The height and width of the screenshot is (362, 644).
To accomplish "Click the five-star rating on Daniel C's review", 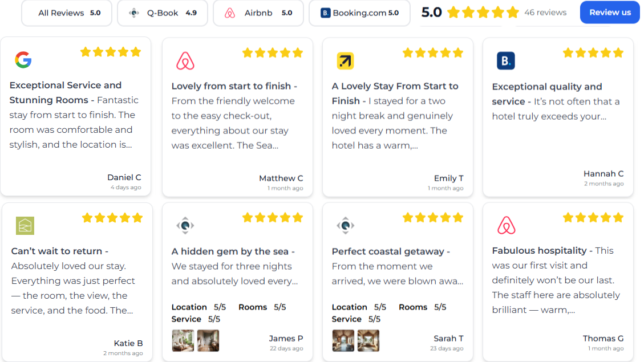I will tap(111, 52).
